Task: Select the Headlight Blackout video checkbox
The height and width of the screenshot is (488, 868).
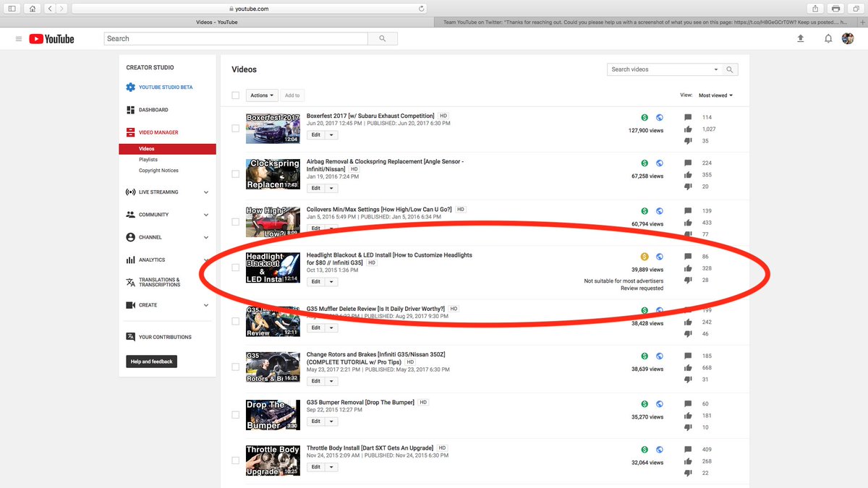Action: point(235,267)
